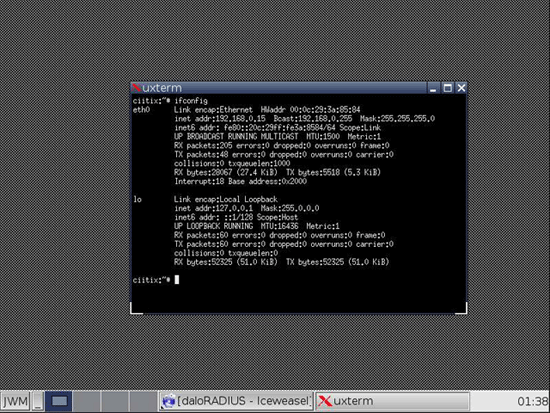This screenshot has height=413, width=550.
Task: Click the 'eth0' interface name
Action: 141,110
